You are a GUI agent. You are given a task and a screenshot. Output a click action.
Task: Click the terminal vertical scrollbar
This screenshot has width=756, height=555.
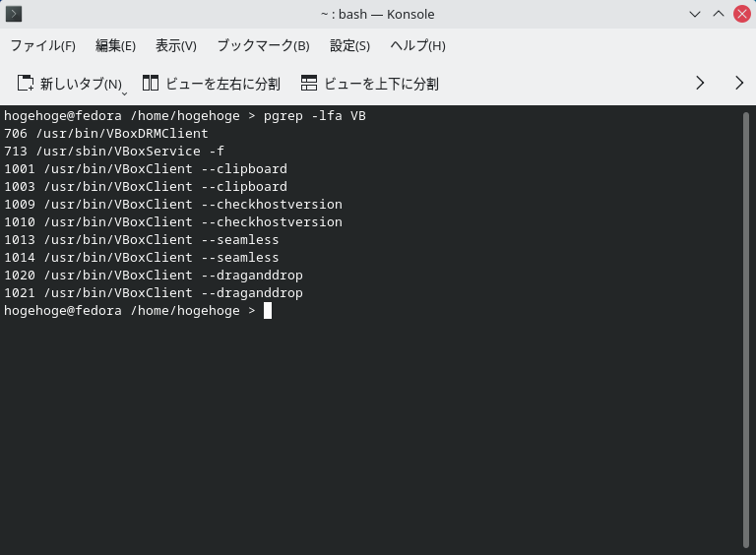pos(746,330)
